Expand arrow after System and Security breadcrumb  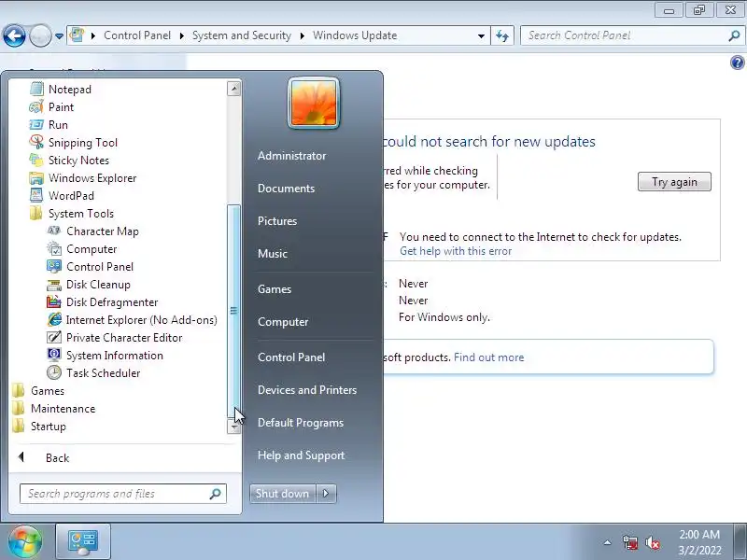(302, 35)
